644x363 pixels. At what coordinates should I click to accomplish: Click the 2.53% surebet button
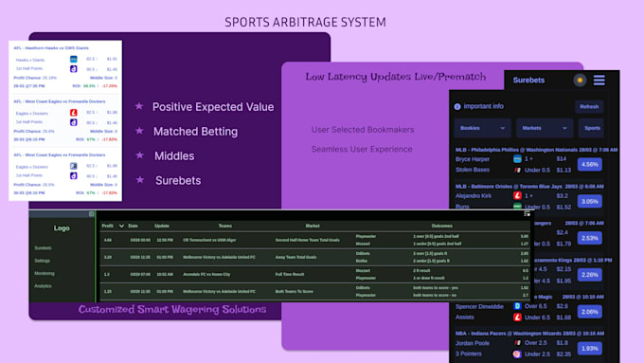[589, 238]
